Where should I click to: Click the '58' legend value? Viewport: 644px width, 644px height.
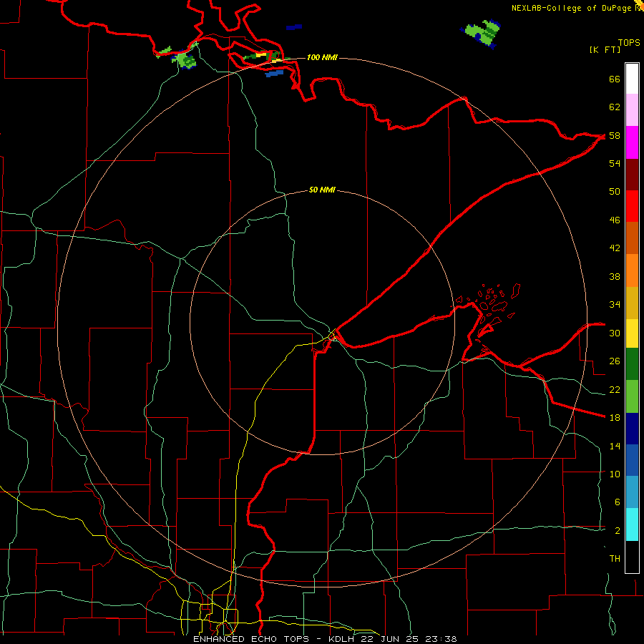click(615, 135)
